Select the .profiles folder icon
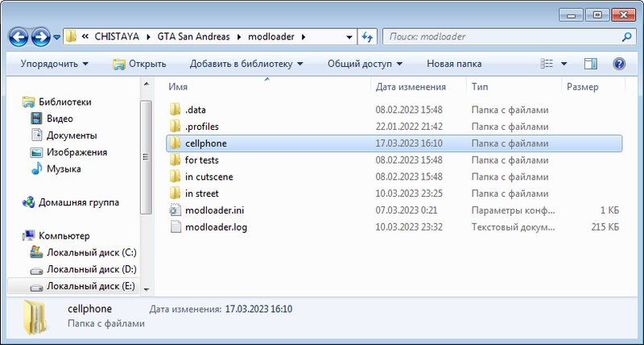 click(x=175, y=127)
